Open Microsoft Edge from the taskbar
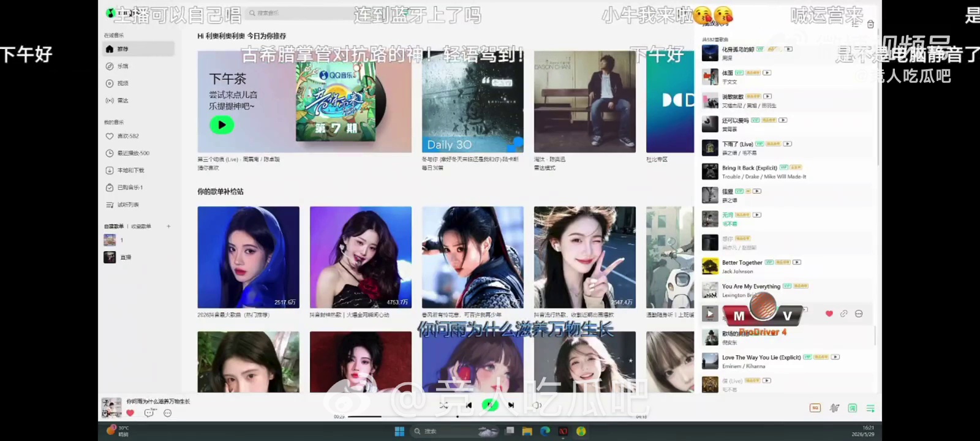980x441 pixels. pyautogui.click(x=545, y=431)
